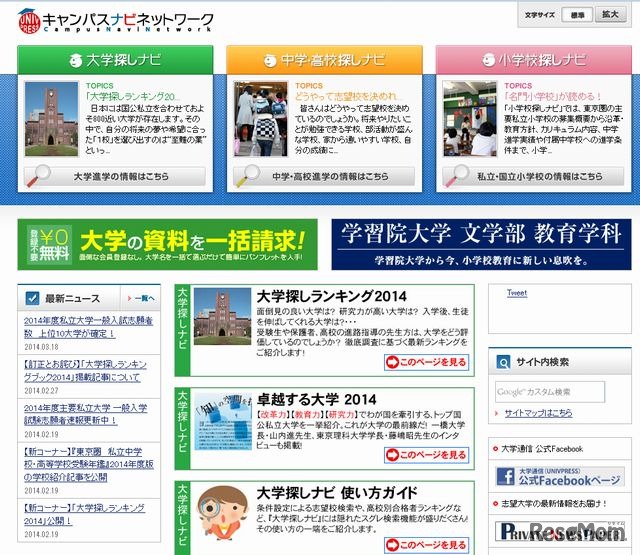Click the girl with magnifying glass illustration
Screen dimensions: 640x555
pyautogui.click(x=222, y=513)
